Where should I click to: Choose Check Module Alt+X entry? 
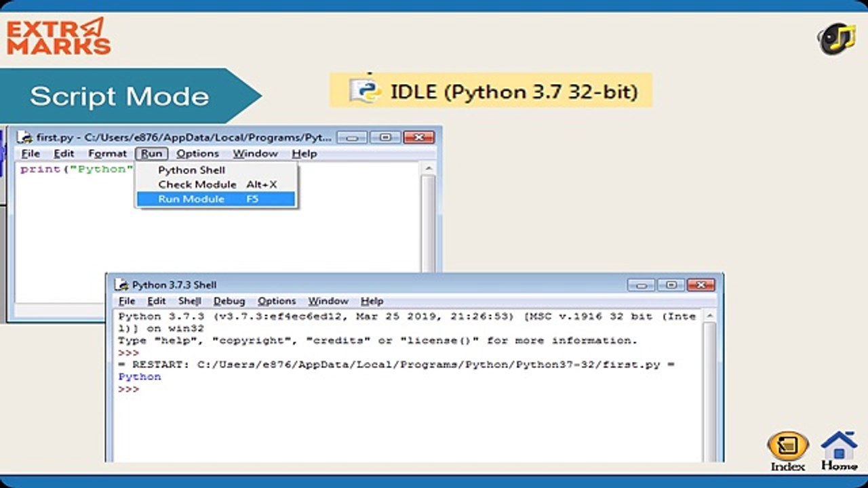tap(216, 184)
